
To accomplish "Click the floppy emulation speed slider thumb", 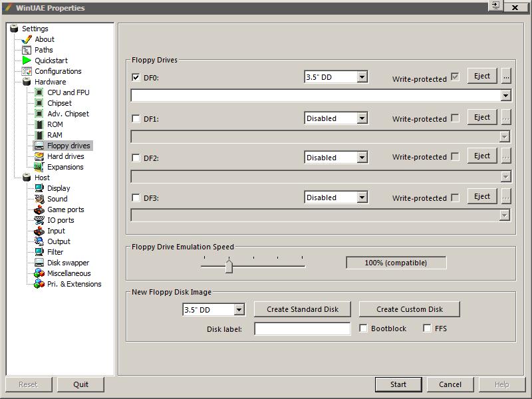I will [229, 266].
